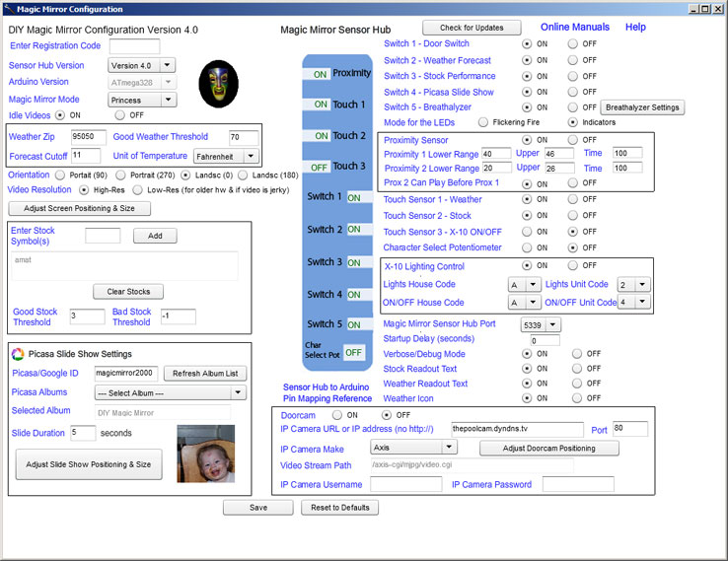Click the stock symbol entry field
The height and width of the screenshot is (561, 728).
pos(103,236)
